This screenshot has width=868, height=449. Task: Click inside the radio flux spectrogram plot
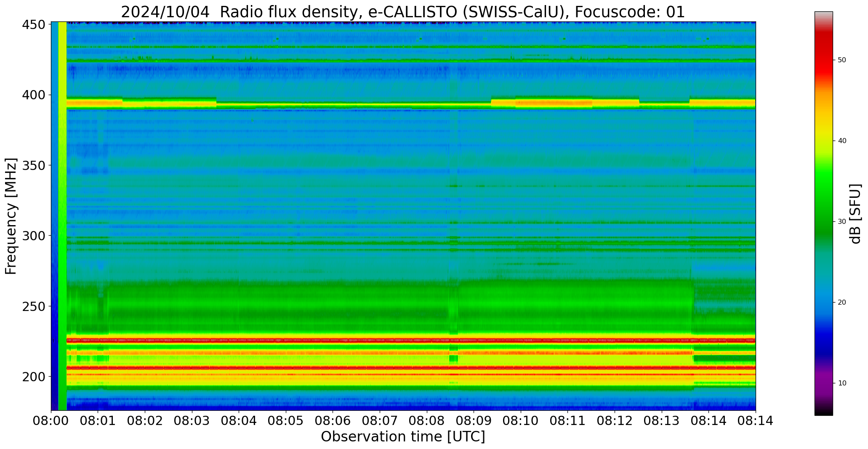click(403, 216)
